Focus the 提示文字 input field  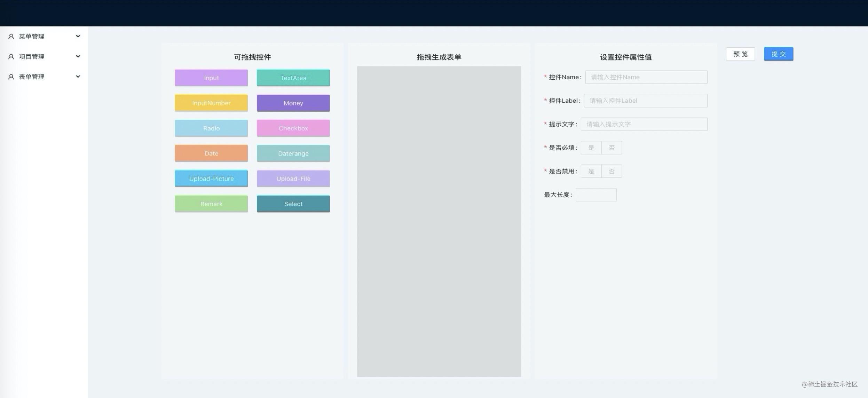(644, 124)
